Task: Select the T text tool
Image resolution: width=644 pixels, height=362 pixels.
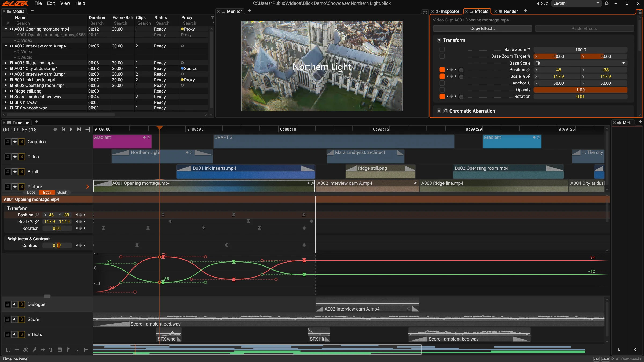Action: coord(51,350)
